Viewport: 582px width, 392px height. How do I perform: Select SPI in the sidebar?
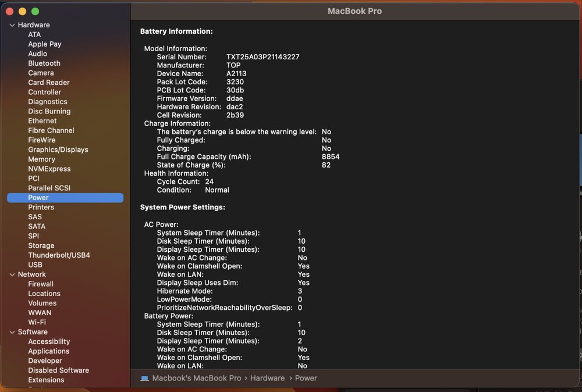[x=33, y=236]
